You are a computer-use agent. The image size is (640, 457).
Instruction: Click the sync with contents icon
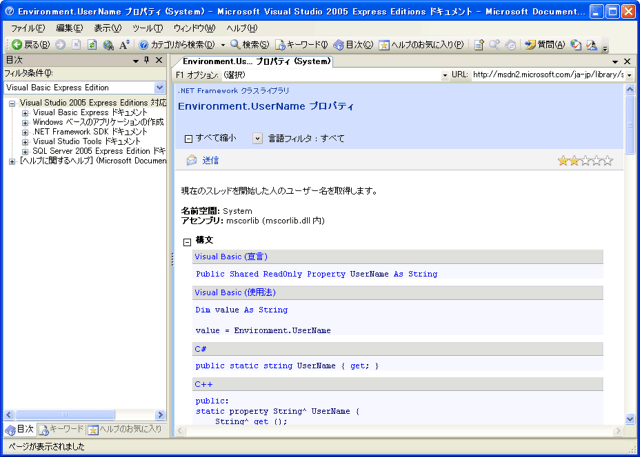[511, 44]
